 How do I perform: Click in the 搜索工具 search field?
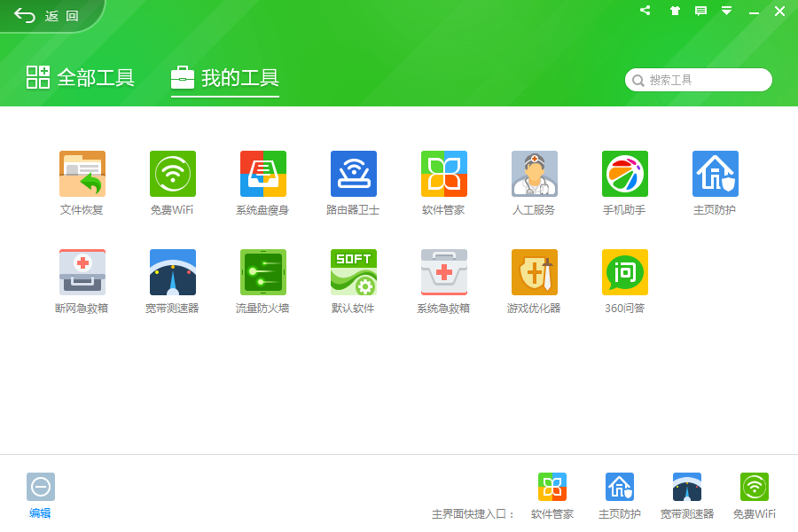pos(699,80)
